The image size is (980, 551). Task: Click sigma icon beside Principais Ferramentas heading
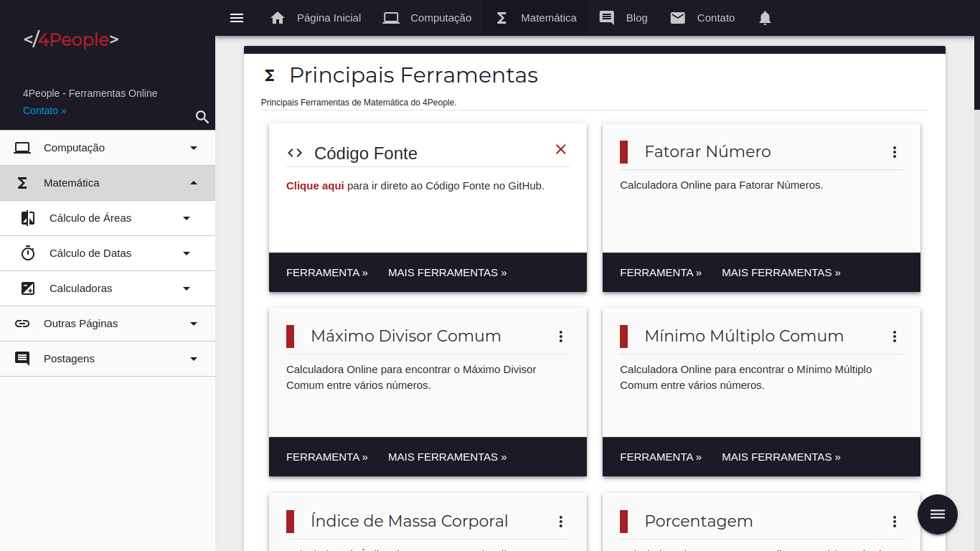[270, 75]
